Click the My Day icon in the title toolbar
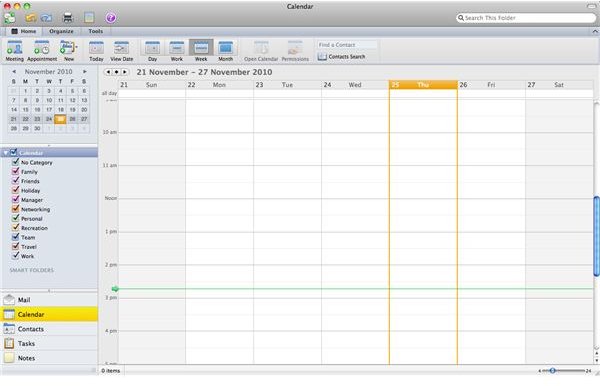The width and height of the screenshot is (600, 386). click(x=89, y=18)
